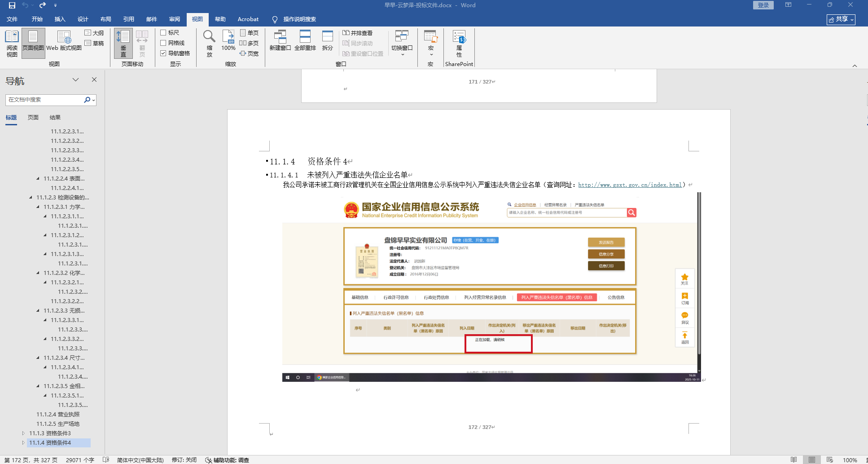Open the Customize Quick Access Toolbar dropdown
The width and height of the screenshot is (868, 464).
pos(55,5)
